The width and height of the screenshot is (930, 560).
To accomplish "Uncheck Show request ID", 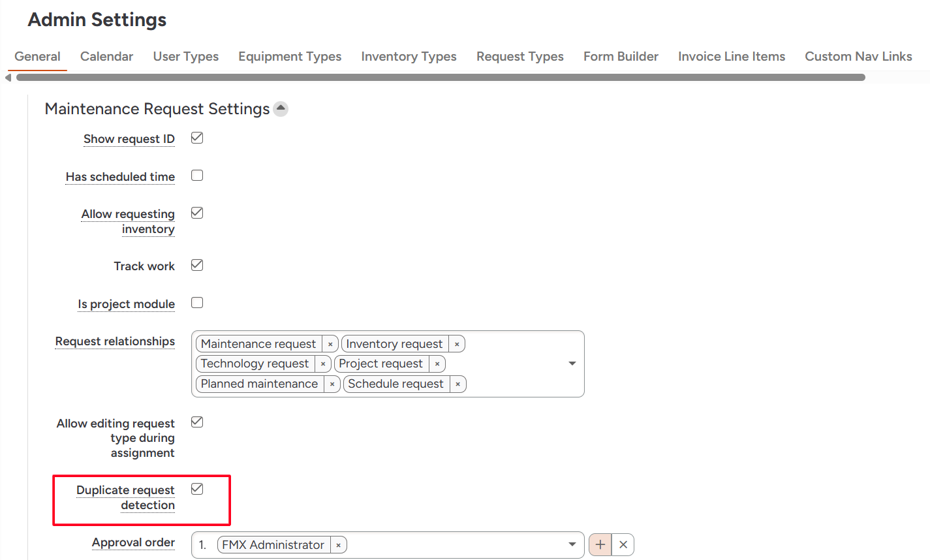I will click(197, 138).
